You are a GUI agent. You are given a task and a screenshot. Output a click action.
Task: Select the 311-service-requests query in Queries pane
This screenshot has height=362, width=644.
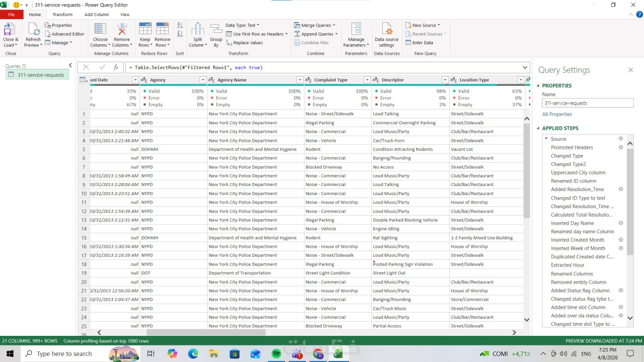point(37,75)
